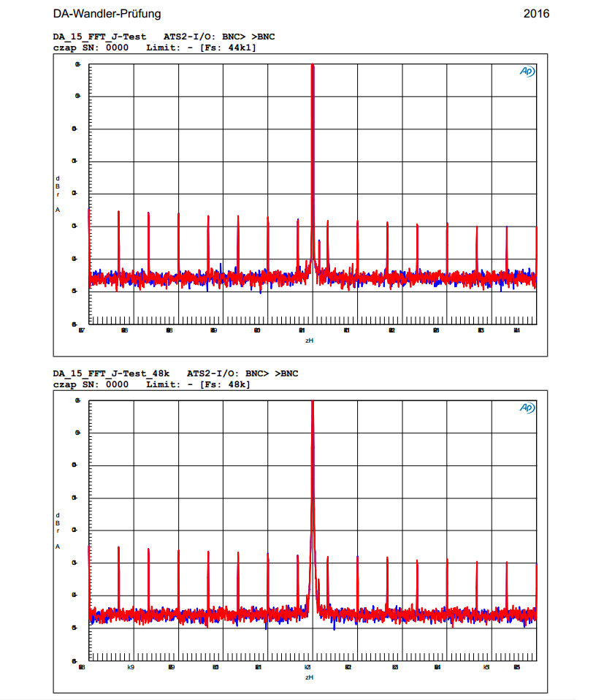Click the zH axis label under bottom chart
Image resolution: width=604 pixels, height=700 pixels.
click(310, 677)
